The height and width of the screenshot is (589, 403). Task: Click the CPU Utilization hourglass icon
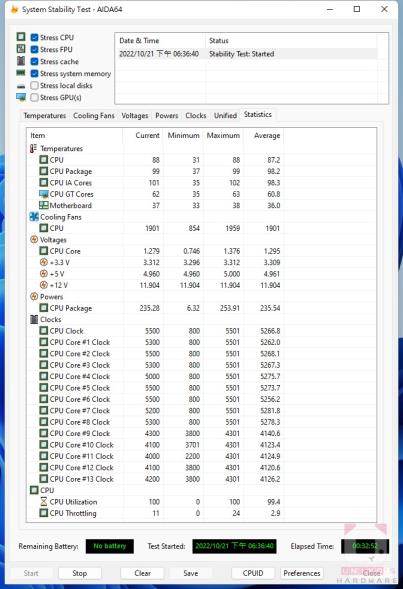(x=44, y=502)
